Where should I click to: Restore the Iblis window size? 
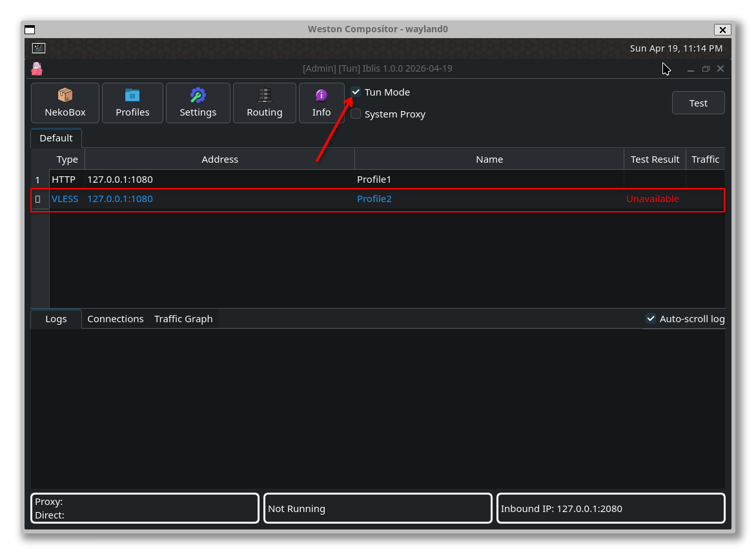click(706, 69)
